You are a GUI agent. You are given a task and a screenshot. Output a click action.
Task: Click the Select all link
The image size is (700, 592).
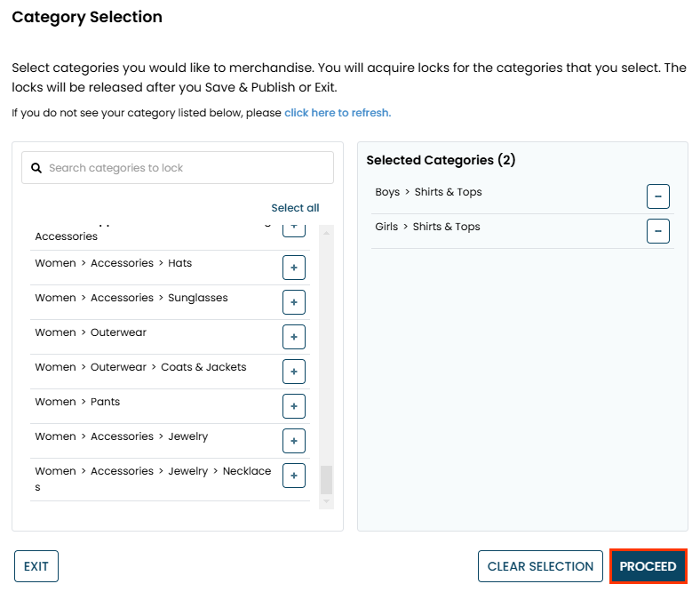pos(295,208)
